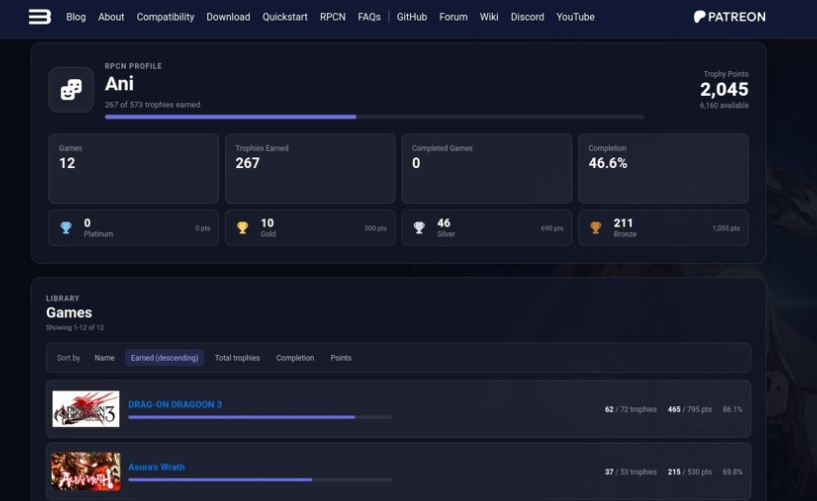Go to the Compatibility page
The image size is (817, 501).
pos(165,17)
